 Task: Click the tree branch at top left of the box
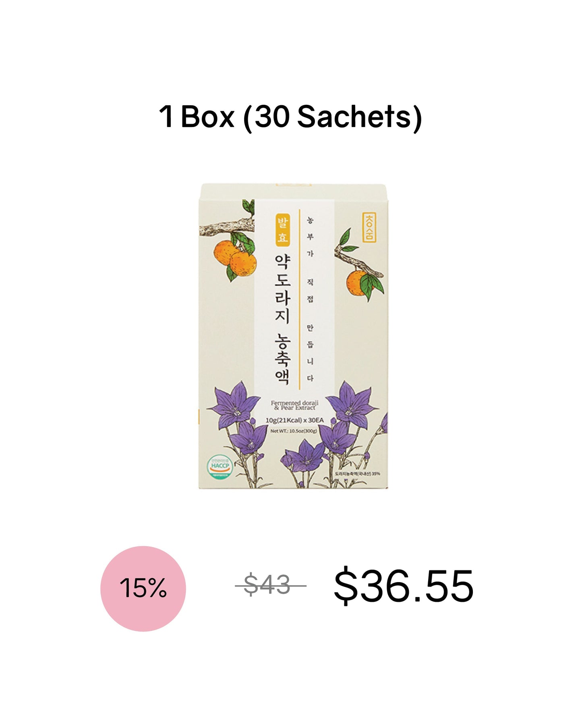(x=226, y=227)
